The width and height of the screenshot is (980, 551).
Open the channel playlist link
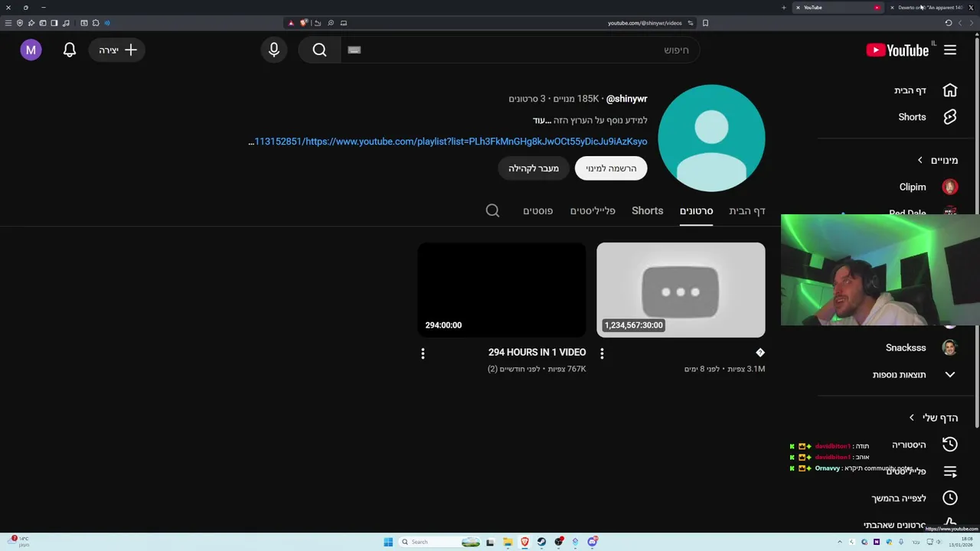coord(449,142)
